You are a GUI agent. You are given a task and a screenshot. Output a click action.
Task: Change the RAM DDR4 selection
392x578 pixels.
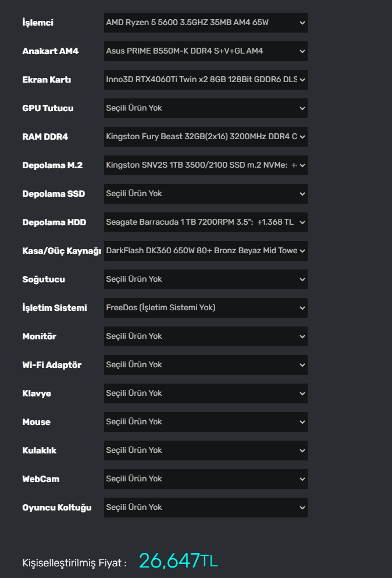(x=205, y=137)
